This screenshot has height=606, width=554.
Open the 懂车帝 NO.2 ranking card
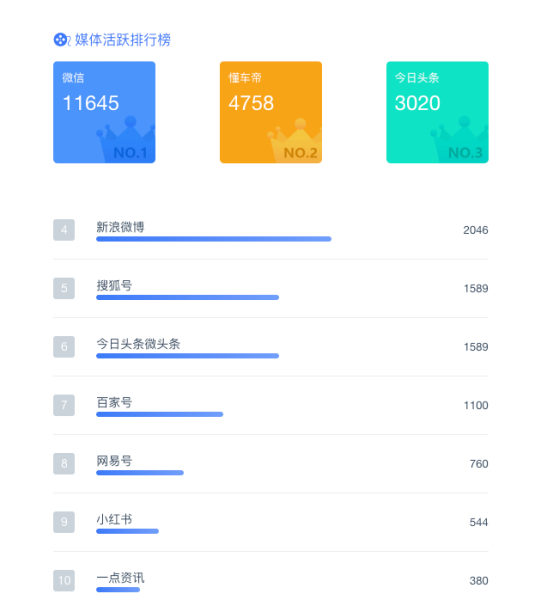coord(271,112)
